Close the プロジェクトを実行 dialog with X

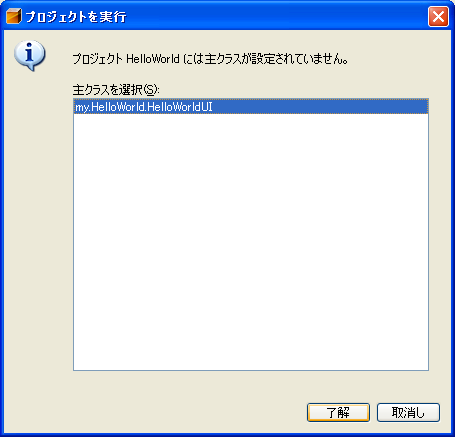438,16
